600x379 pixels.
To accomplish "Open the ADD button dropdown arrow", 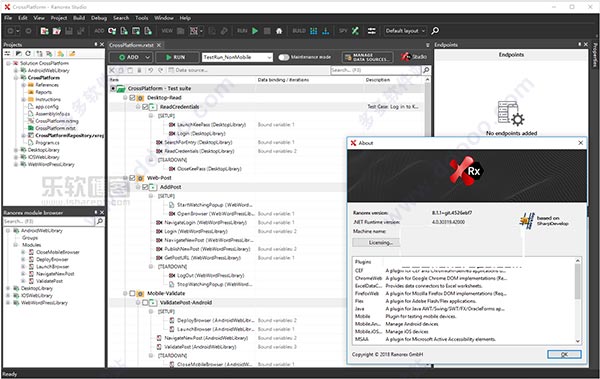I will [148, 57].
